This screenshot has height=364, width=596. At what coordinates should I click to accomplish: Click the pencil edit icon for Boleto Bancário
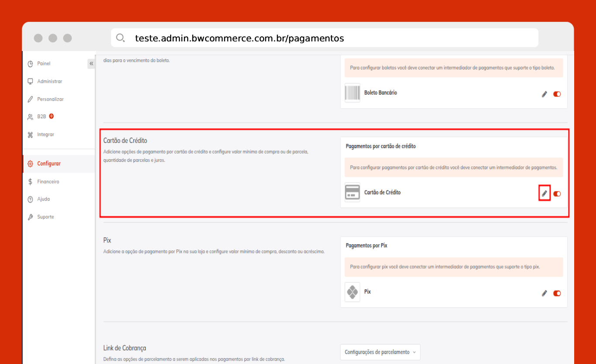(544, 94)
